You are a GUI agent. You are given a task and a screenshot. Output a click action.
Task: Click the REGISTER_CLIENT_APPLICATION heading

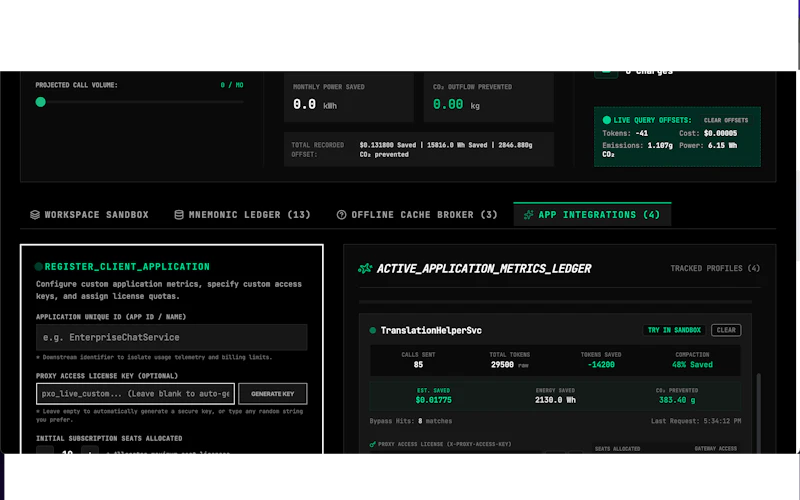pos(127,266)
